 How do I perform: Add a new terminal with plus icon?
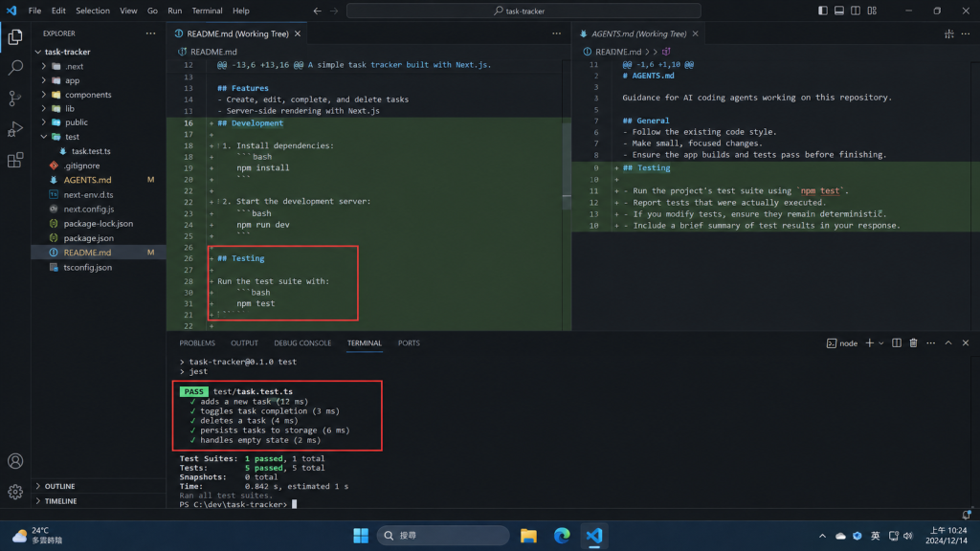pyautogui.click(x=869, y=343)
